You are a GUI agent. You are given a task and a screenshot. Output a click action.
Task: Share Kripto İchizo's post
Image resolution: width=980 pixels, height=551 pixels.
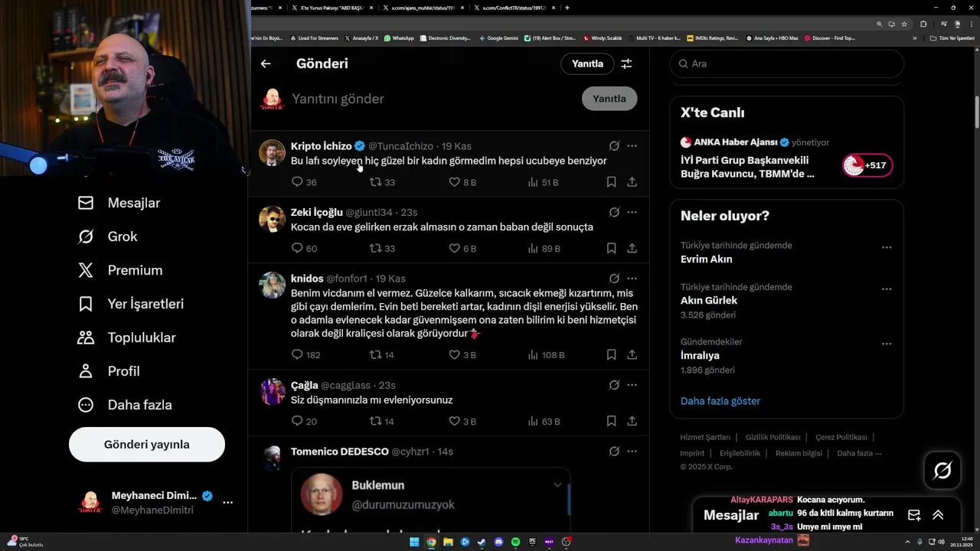pos(632,182)
